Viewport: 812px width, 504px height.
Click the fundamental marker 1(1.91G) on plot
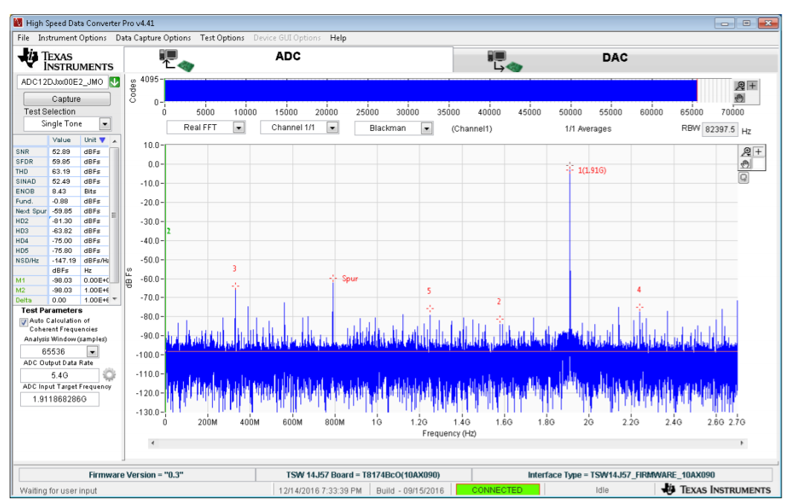click(570, 168)
